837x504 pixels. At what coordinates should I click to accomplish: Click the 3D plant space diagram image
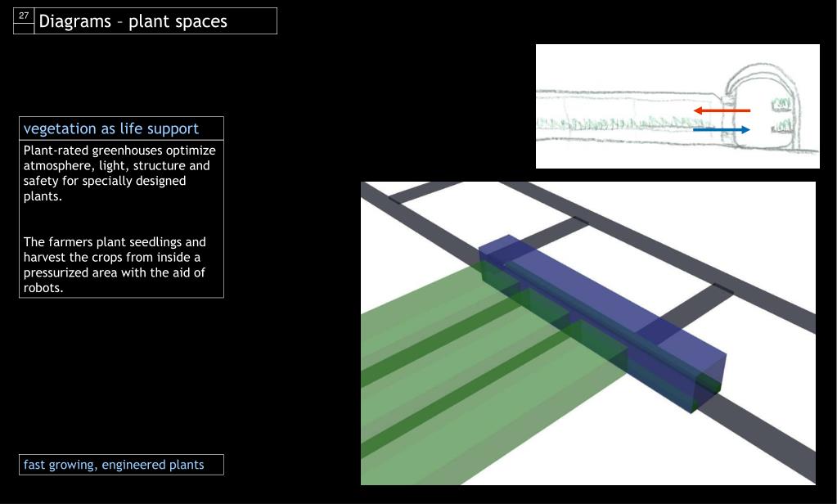[x=587, y=333]
